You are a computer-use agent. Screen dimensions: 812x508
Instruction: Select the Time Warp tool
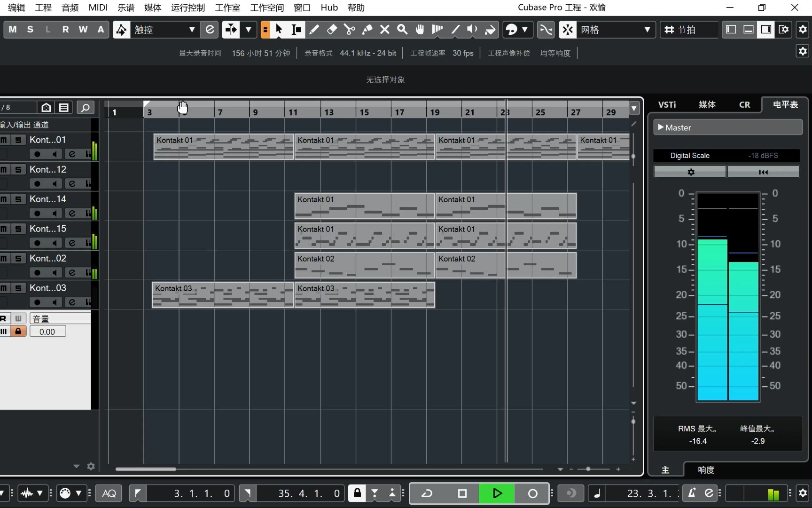(x=437, y=30)
